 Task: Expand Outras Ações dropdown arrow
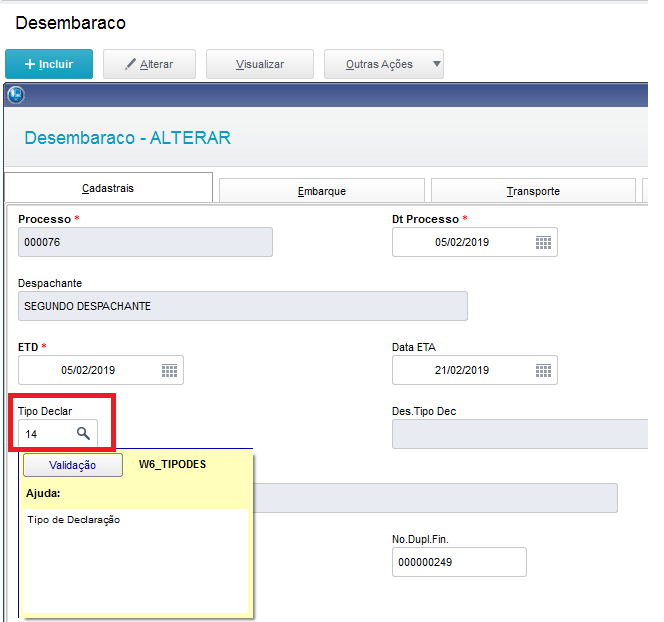click(437, 64)
